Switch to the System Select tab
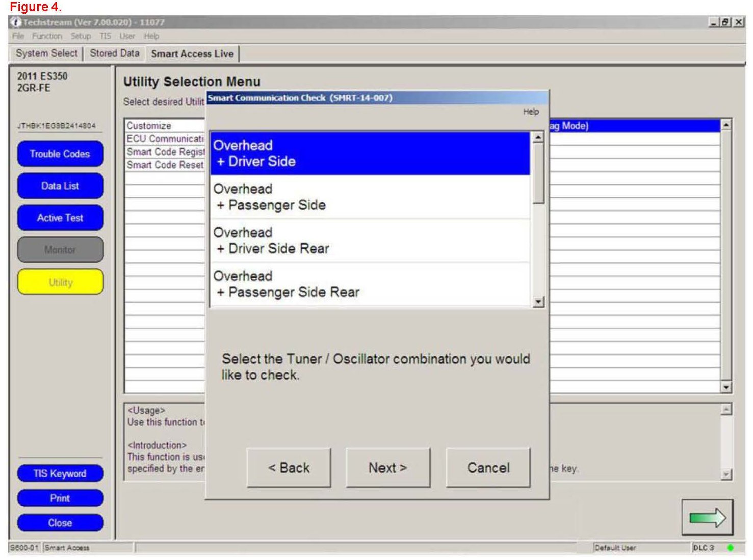Image resolution: width=753 pixels, height=560 pixels. click(46, 54)
